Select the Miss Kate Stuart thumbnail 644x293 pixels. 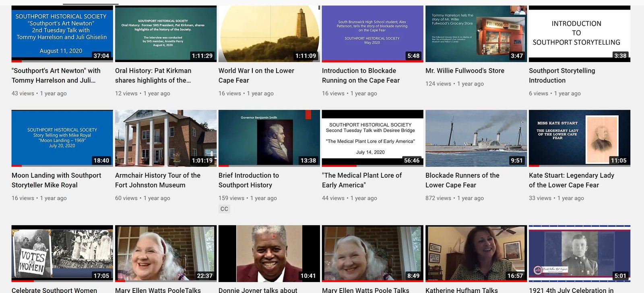coord(579,138)
